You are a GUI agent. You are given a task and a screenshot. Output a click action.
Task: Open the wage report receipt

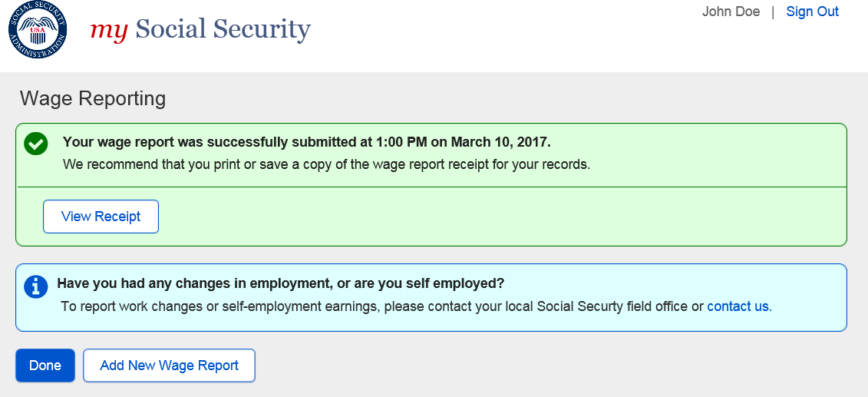[x=101, y=217]
